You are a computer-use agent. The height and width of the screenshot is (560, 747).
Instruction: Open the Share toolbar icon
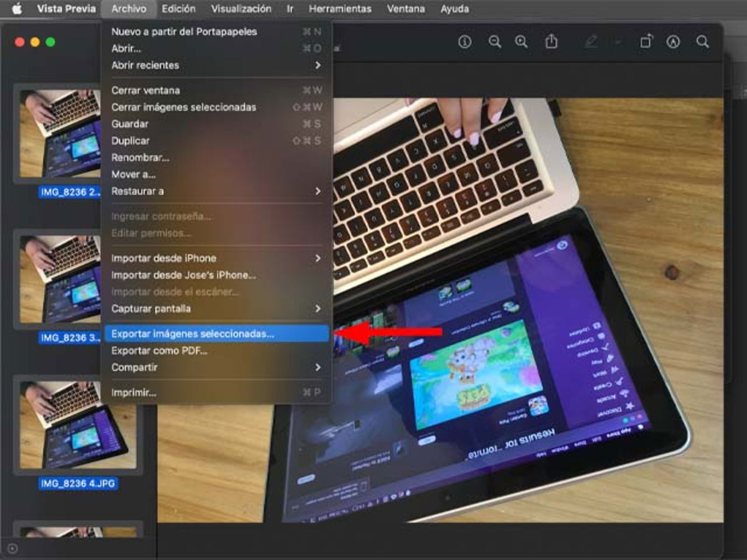(x=551, y=42)
